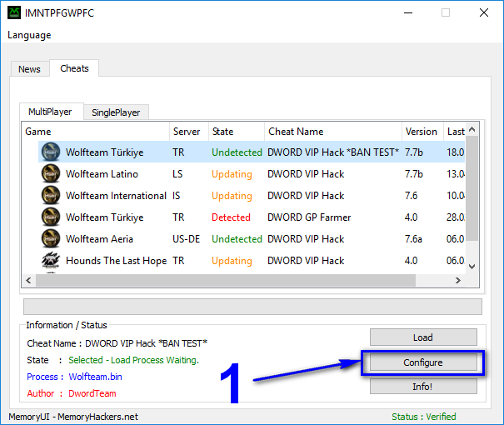504x425 pixels.
Task: Open the MultiPlayer tab
Action: coord(50,112)
